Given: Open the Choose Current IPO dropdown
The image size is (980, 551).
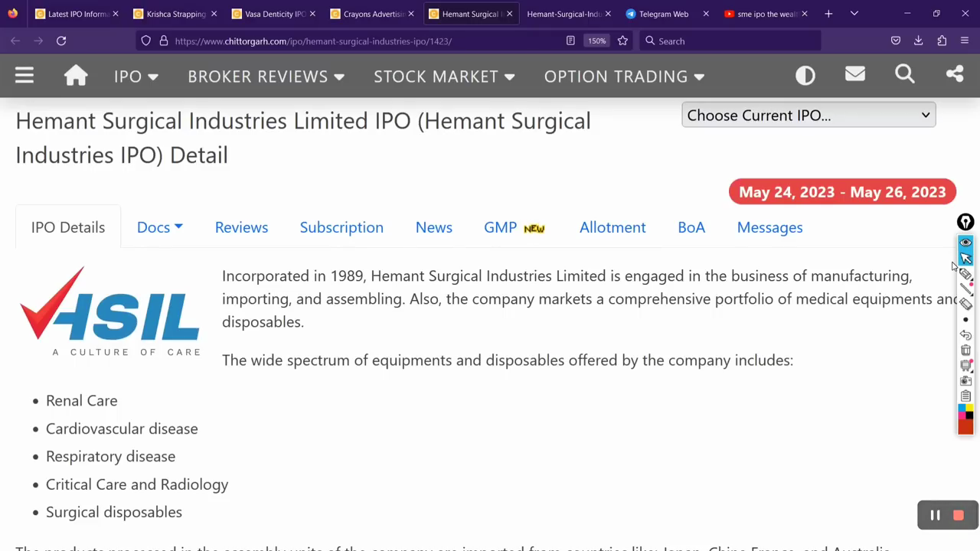Looking at the screenshot, I should click(808, 116).
